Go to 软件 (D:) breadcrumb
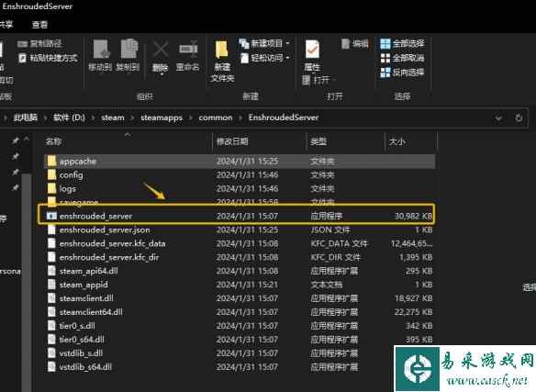 coord(69,118)
